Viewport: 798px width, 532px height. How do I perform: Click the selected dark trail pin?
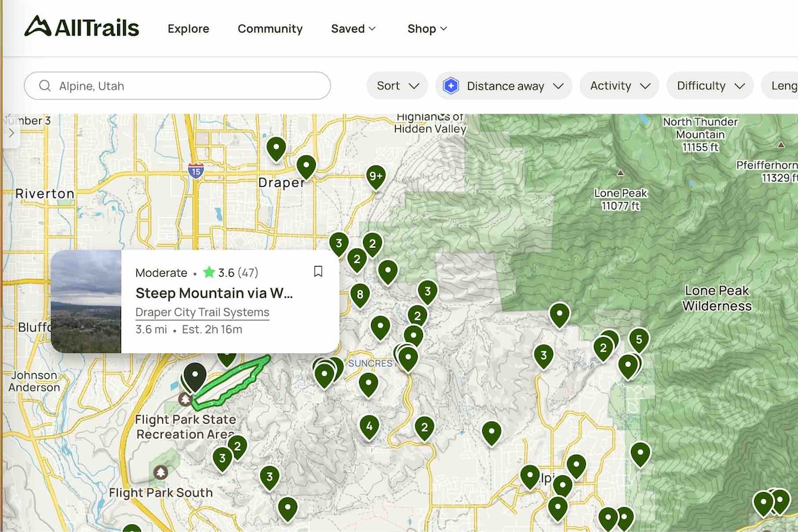coord(195,376)
